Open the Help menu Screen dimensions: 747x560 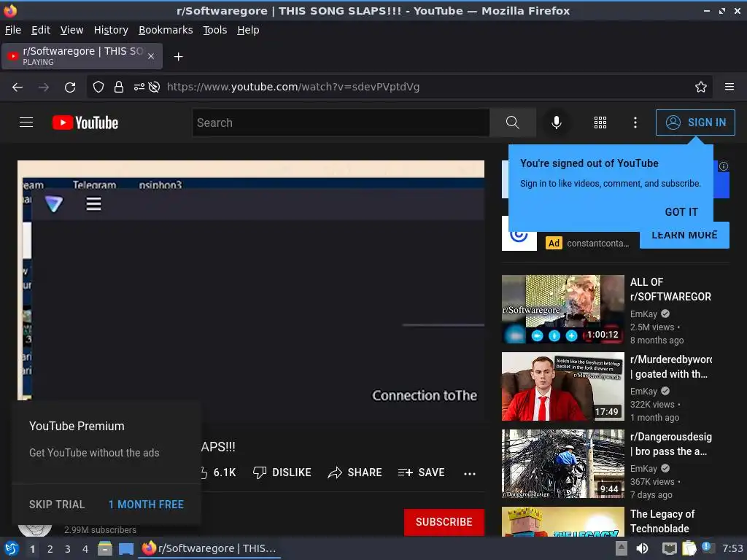tap(248, 30)
